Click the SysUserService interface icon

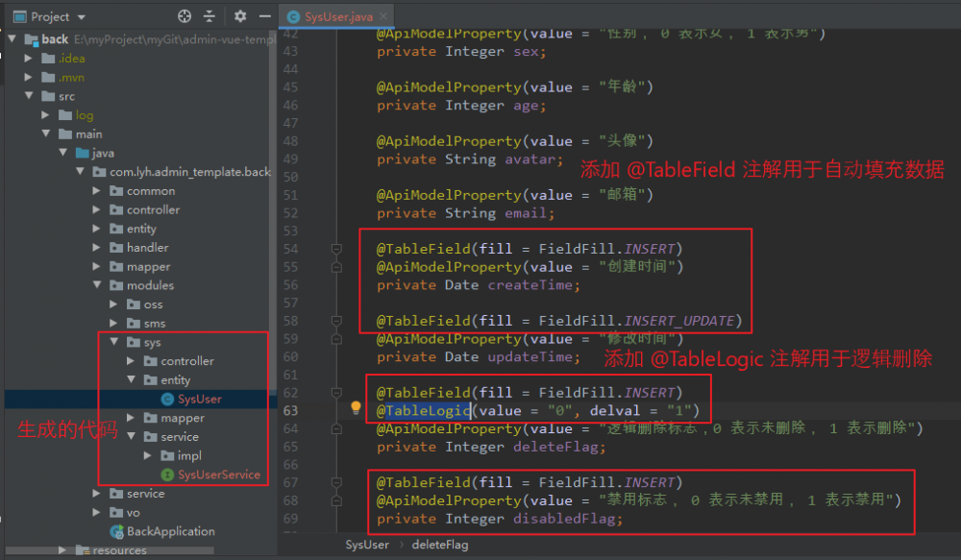[x=168, y=474]
